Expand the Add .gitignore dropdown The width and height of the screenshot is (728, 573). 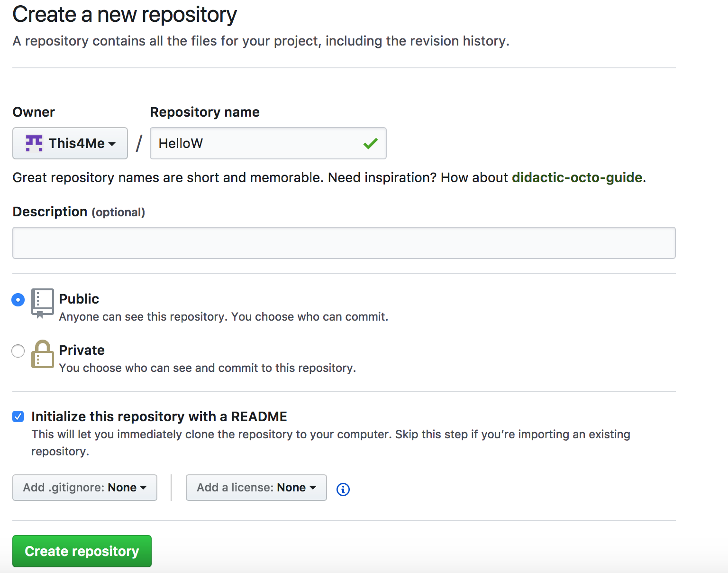85,488
